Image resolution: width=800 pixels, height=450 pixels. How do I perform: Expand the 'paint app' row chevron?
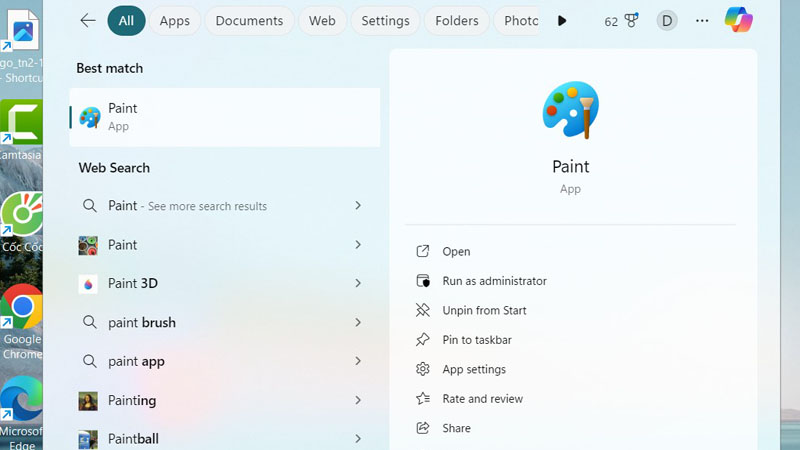pyautogui.click(x=358, y=361)
